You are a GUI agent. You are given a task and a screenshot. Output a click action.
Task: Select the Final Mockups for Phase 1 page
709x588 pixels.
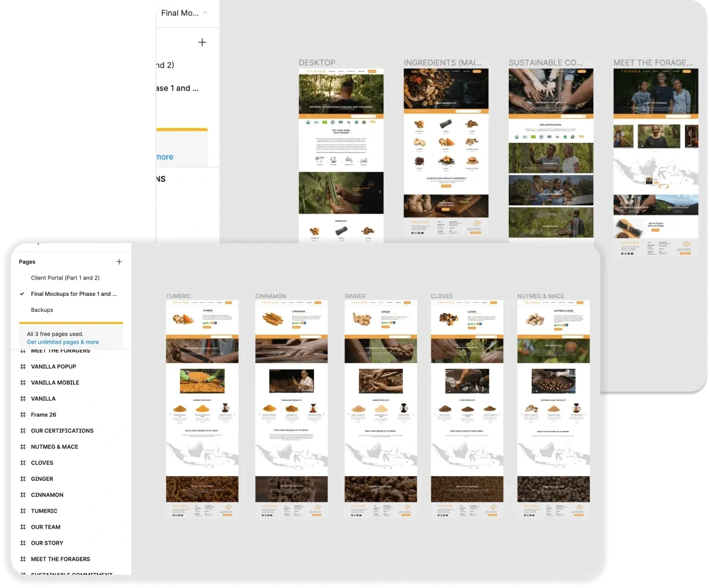tap(74, 294)
